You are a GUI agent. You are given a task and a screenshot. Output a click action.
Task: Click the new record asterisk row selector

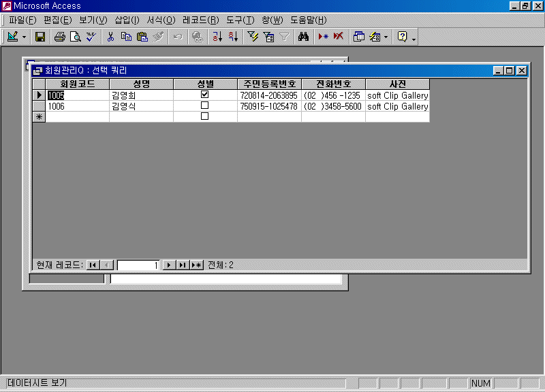(39, 116)
